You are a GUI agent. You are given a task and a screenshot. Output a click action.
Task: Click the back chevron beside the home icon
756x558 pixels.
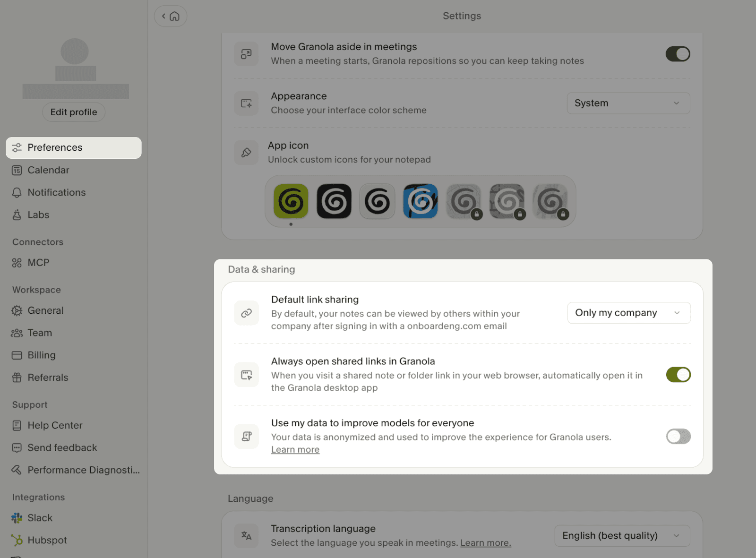point(163,16)
